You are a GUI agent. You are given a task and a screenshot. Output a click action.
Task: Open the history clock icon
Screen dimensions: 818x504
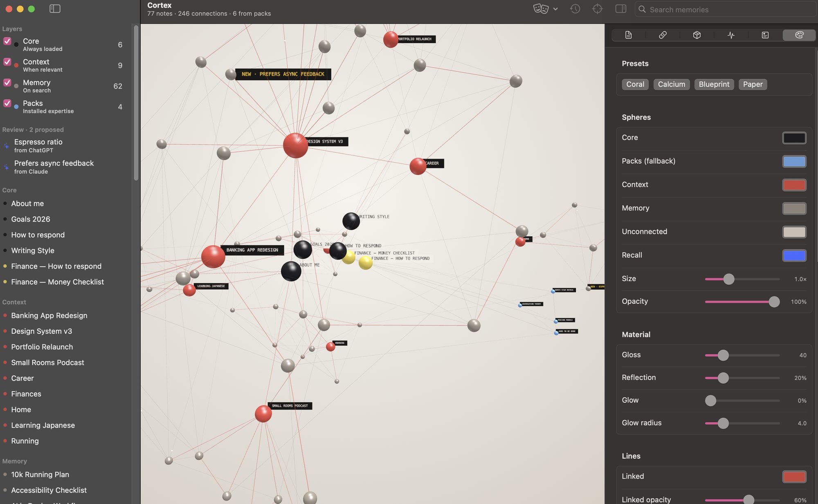pos(575,9)
